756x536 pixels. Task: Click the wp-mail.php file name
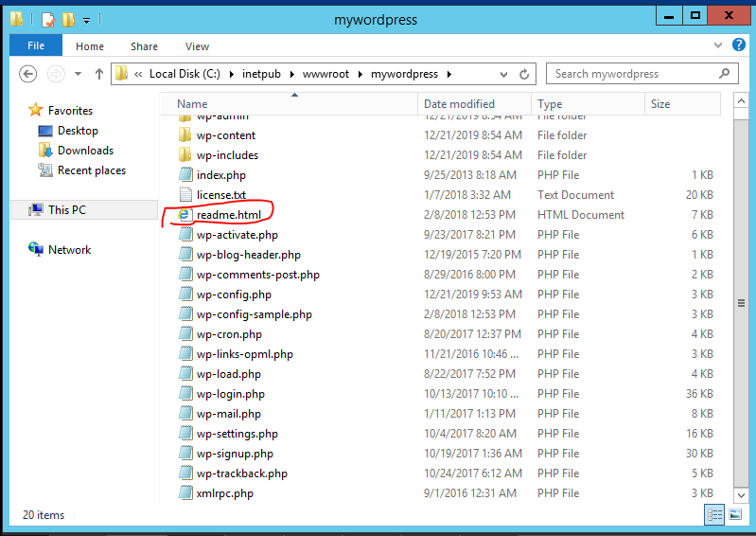229,414
